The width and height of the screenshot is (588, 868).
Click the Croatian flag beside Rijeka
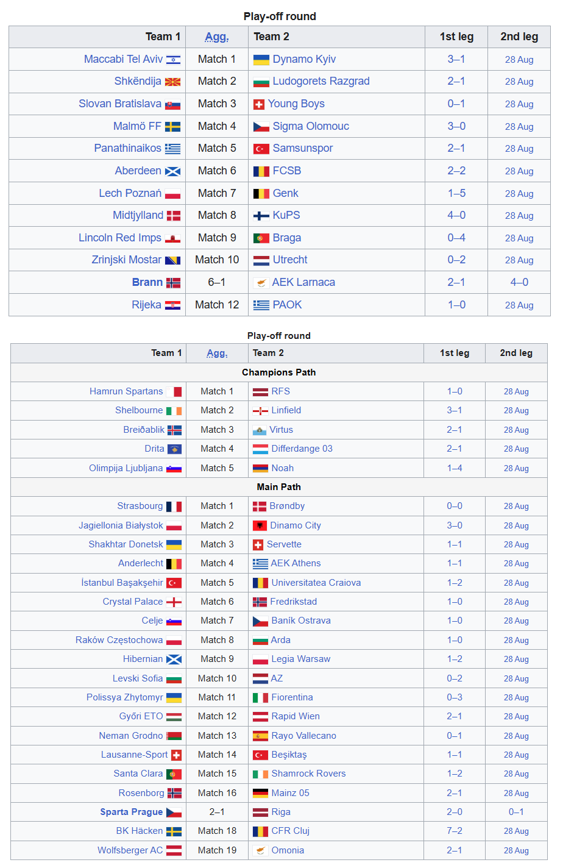pyautogui.click(x=173, y=305)
